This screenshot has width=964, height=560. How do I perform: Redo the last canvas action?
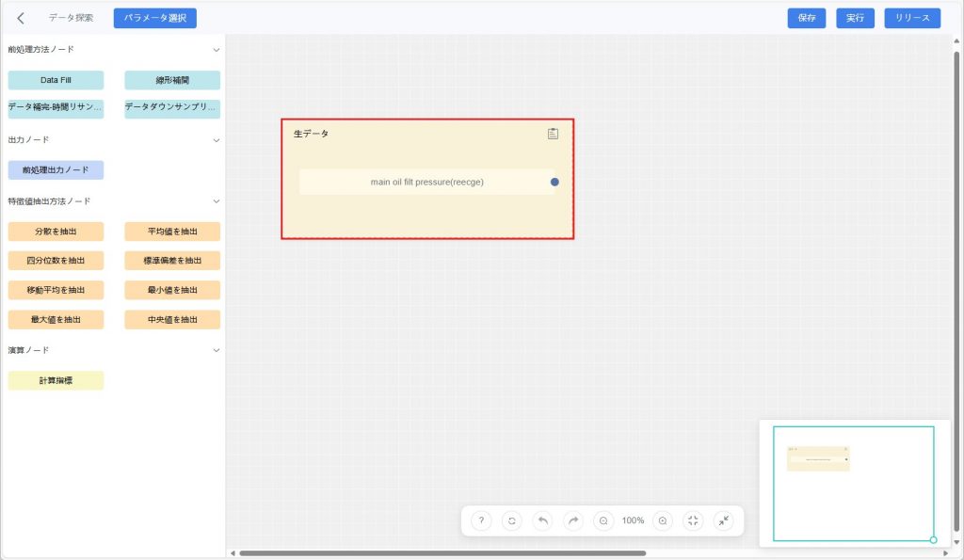[x=572, y=520]
